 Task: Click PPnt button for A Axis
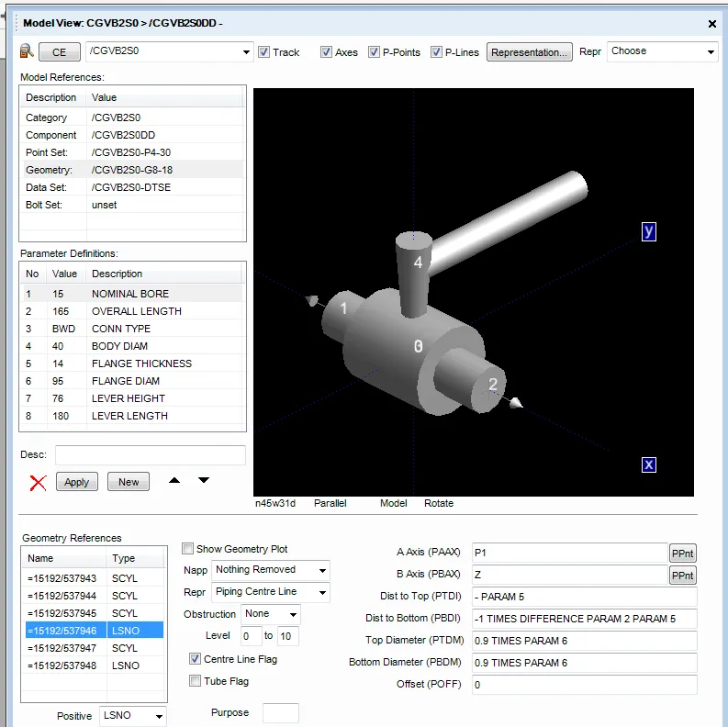click(x=682, y=553)
